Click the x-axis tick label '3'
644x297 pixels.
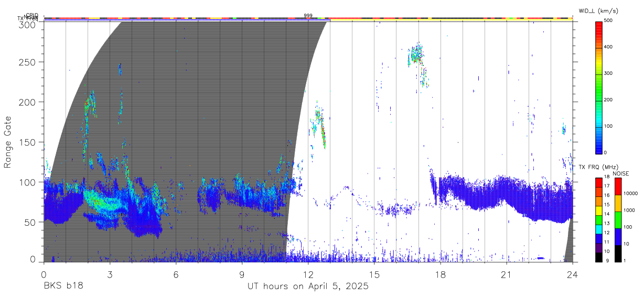110,274
